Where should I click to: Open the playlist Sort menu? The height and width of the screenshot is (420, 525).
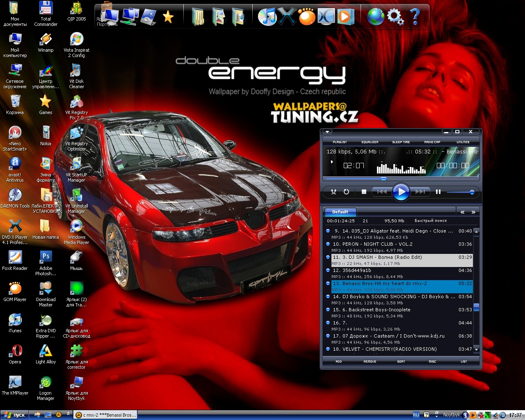(x=401, y=361)
